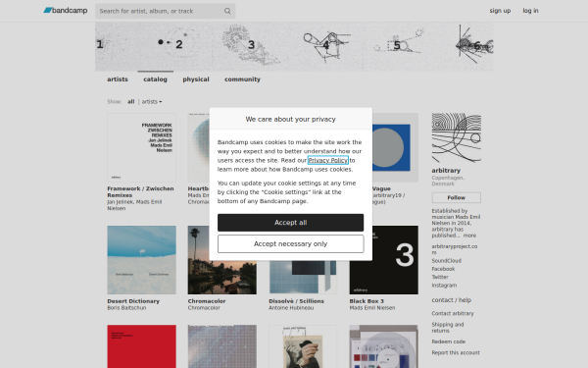Click the numbered header banner image

click(x=294, y=46)
